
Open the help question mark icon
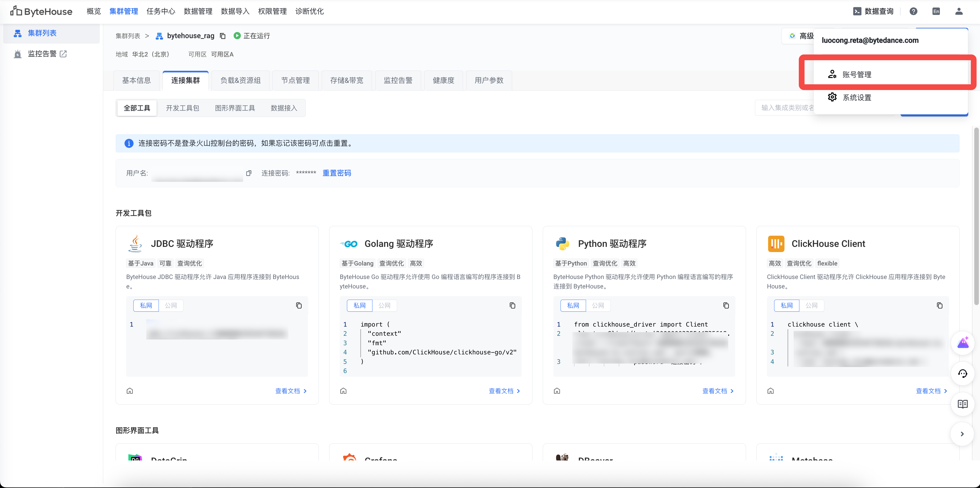(913, 11)
